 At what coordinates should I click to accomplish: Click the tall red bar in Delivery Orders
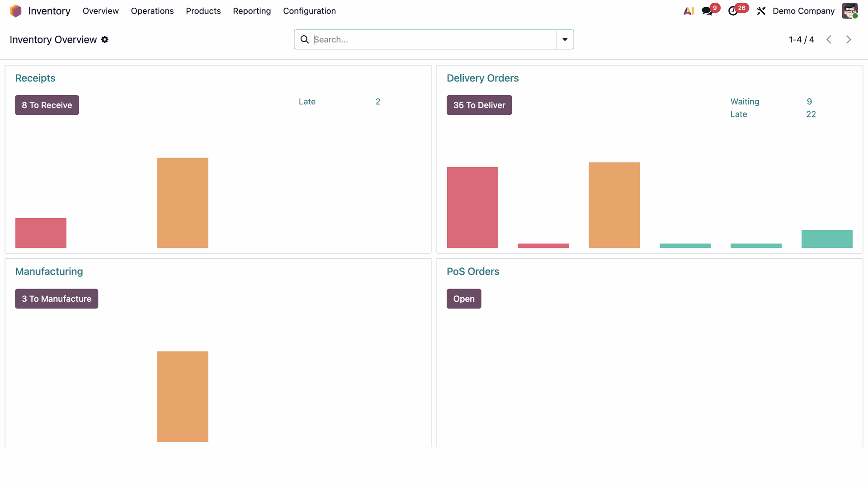(472, 207)
